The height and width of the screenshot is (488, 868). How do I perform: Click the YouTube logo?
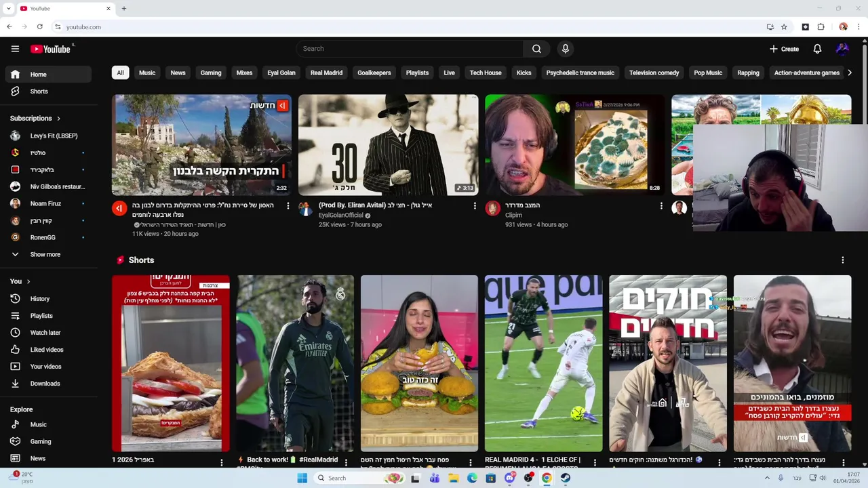(x=52, y=49)
